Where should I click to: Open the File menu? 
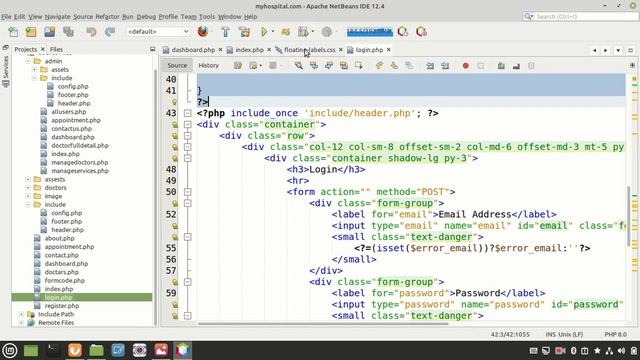tap(6, 17)
